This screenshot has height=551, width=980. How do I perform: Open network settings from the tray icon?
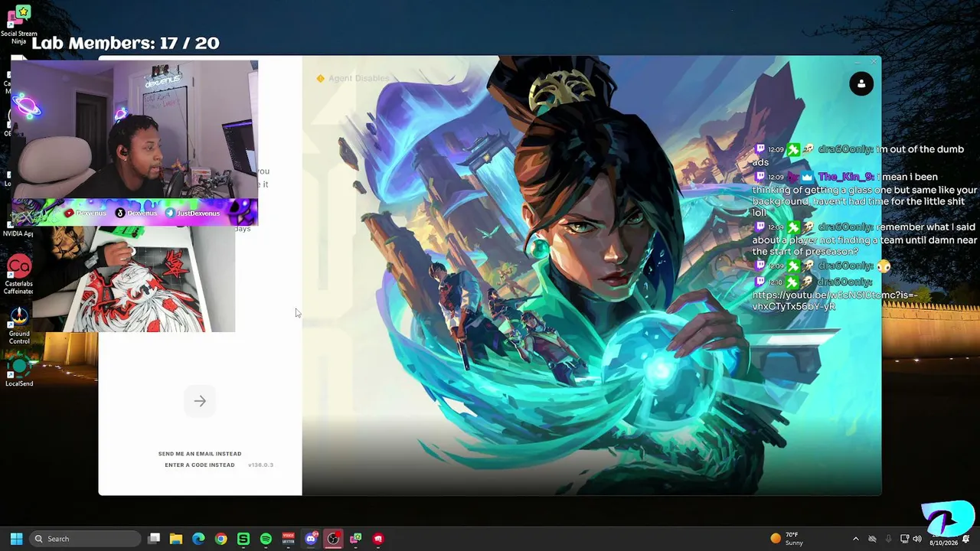point(905,539)
